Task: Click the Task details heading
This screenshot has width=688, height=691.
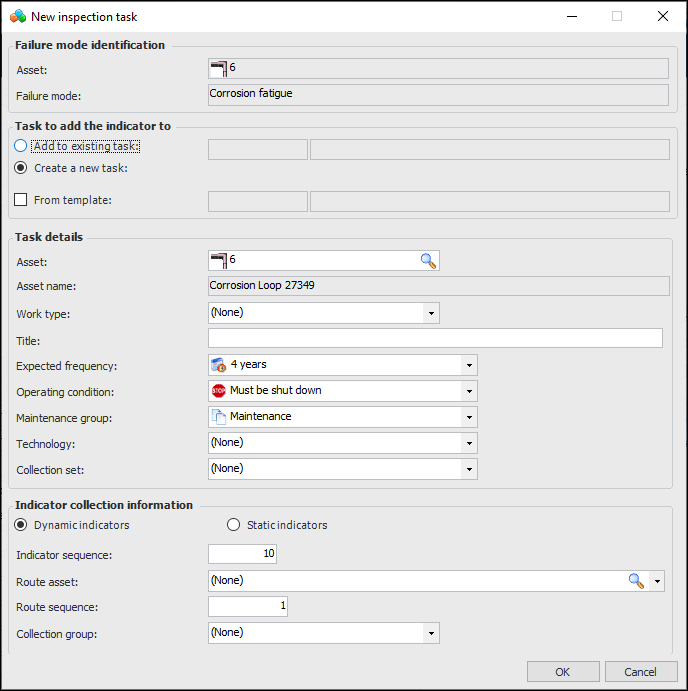Action: pos(49,237)
